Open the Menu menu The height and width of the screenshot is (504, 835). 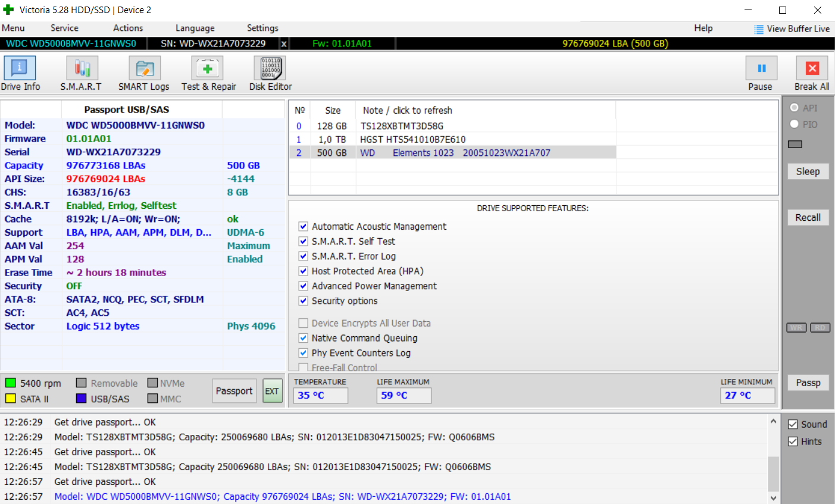click(x=13, y=28)
